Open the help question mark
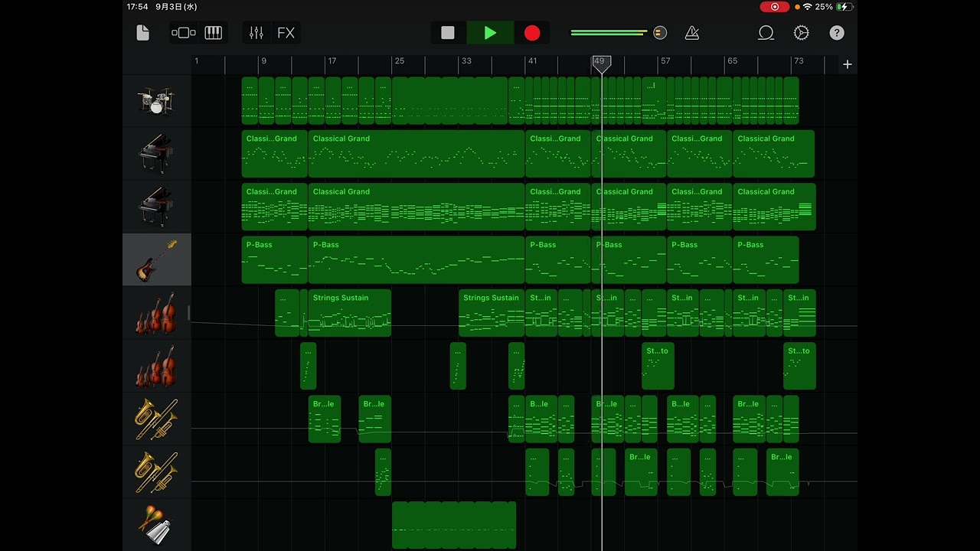980x551 pixels. click(x=837, y=33)
